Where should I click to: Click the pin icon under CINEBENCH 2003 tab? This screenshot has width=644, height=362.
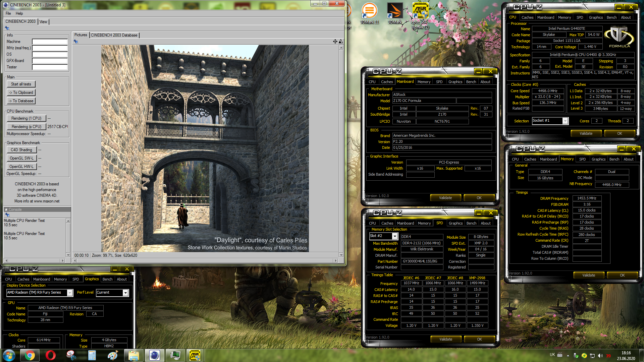pyautogui.click(x=7, y=28)
